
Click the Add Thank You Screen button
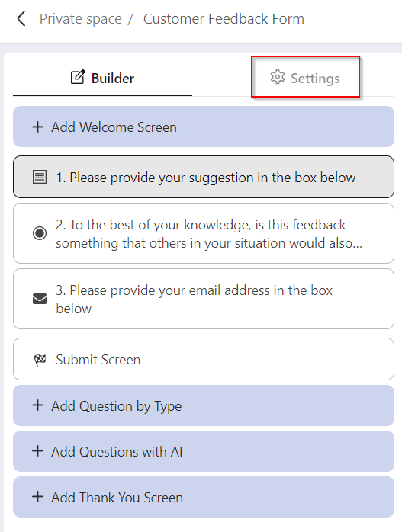[204, 497]
